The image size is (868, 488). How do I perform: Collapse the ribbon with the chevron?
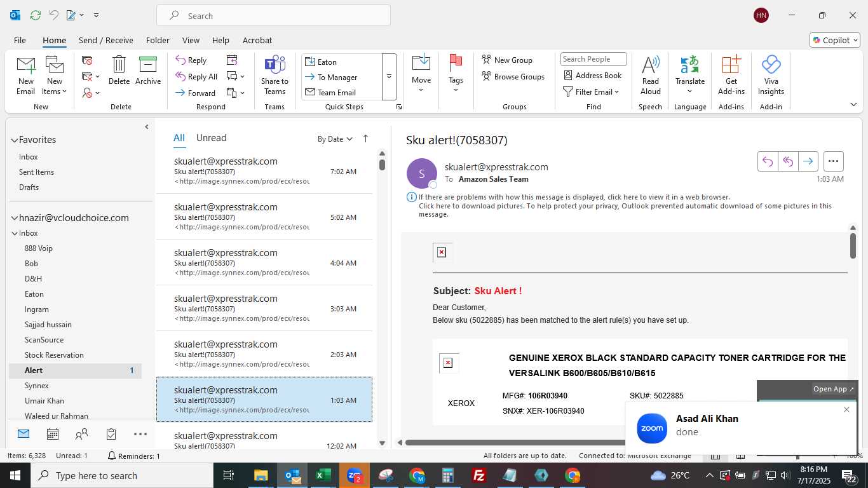click(853, 104)
